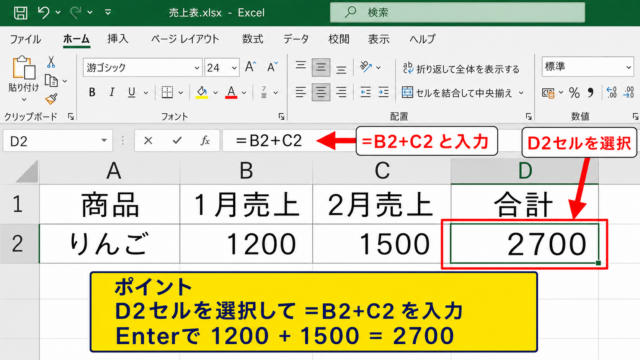This screenshot has width=640, height=360.
Task: Click the Borders icon
Action: tap(167, 93)
